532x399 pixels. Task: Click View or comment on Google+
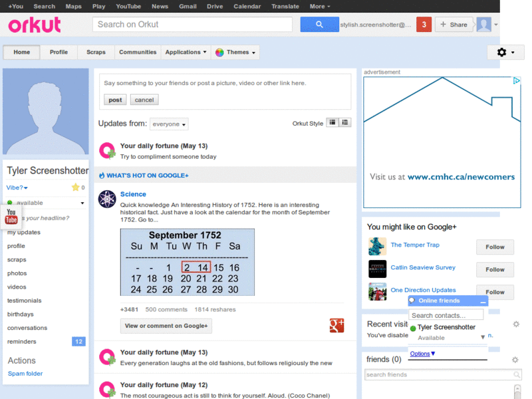(x=166, y=326)
